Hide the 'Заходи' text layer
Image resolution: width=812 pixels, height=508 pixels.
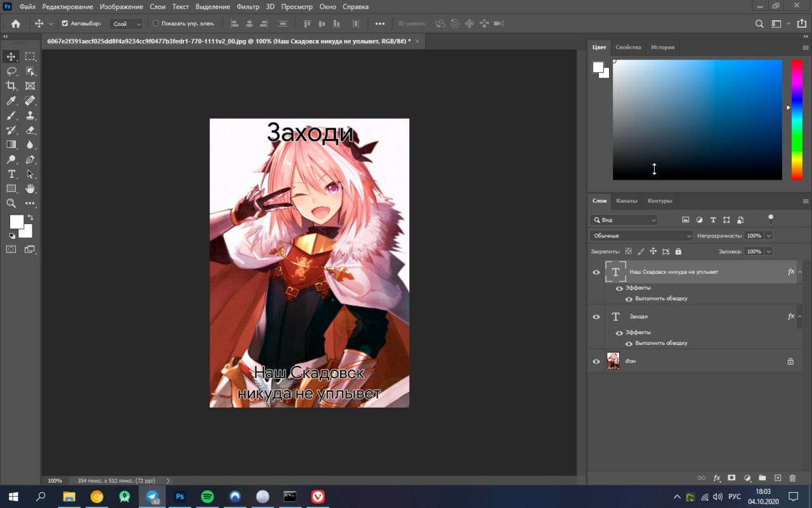pos(596,317)
